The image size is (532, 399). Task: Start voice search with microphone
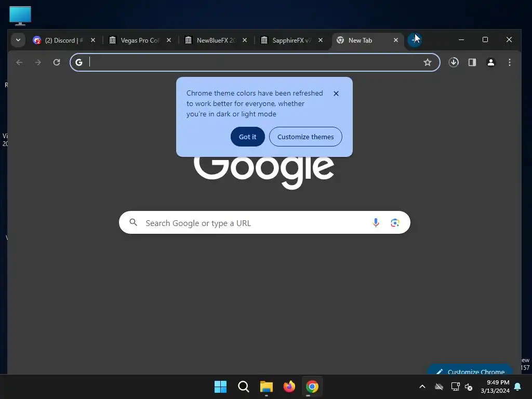pyautogui.click(x=376, y=222)
